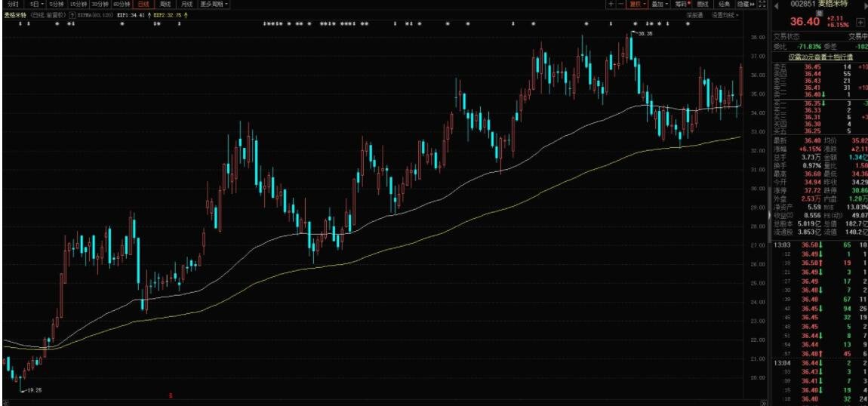The image size is (868, 406).
Task: Click the 002851 stock code
Action: click(802, 4)
